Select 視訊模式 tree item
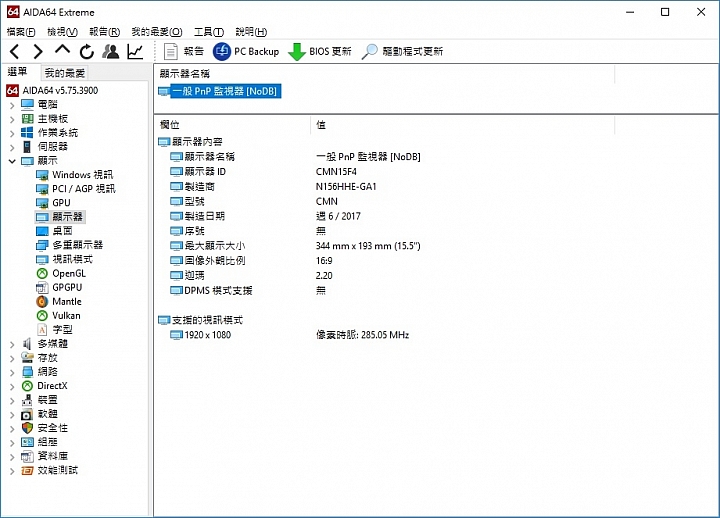This screenshot has width=720, height=518. tap(73, 259)
